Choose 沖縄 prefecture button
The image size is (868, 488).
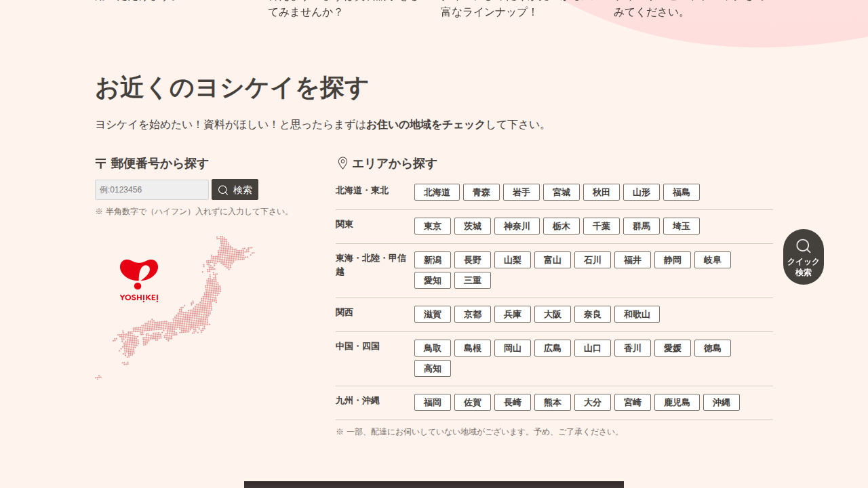click(x=721, y=402)
